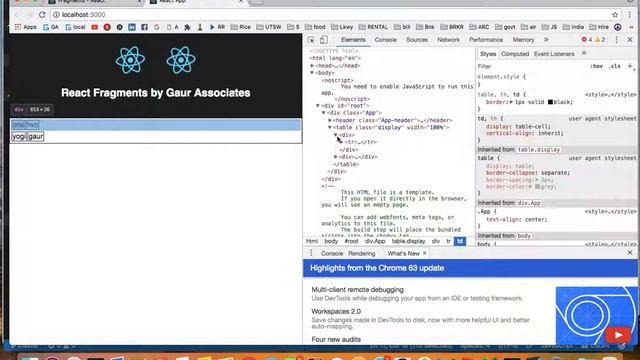Toggle the .cls class editor button

614,66
